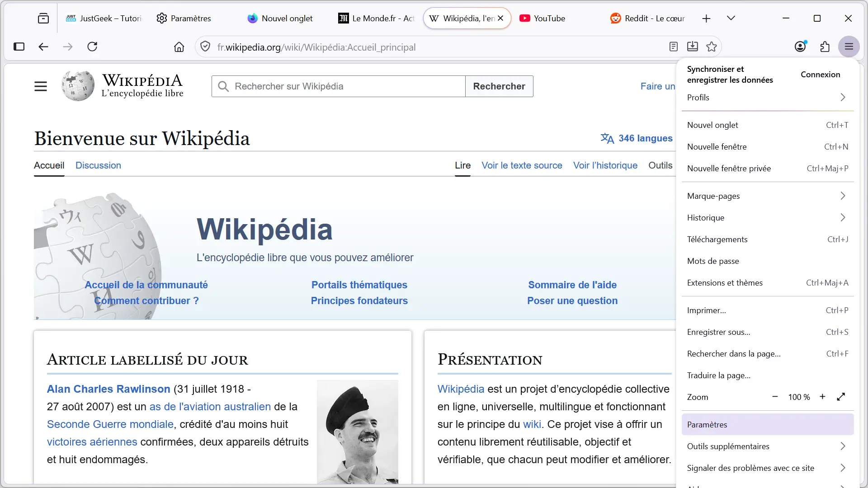Image resolution: width=868 pixels, height=488 pixels.
Task: Open Extensions et thèmes menu entry
Action: click(x=767, y=283)
